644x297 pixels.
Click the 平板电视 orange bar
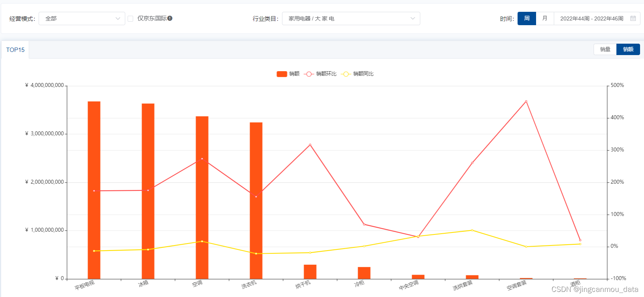(94, 190)
